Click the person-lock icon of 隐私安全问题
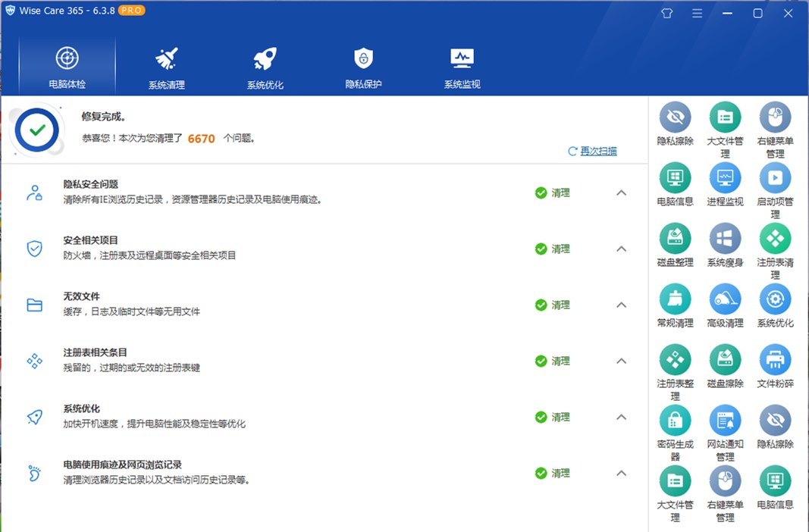809x532 pixels. click(35, 192)
